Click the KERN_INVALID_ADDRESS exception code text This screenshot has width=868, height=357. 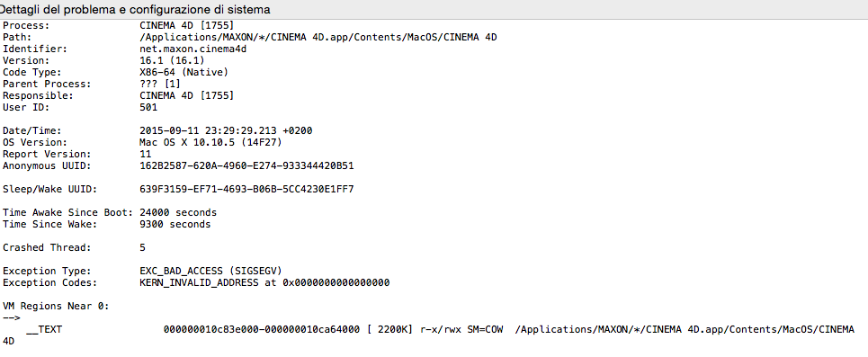point(264,282)
